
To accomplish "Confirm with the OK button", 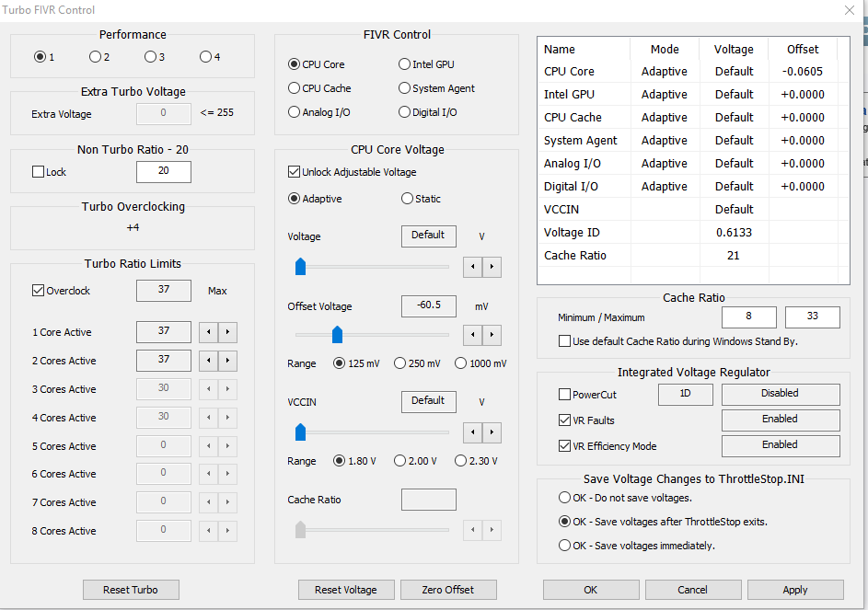I will [591, 590].
